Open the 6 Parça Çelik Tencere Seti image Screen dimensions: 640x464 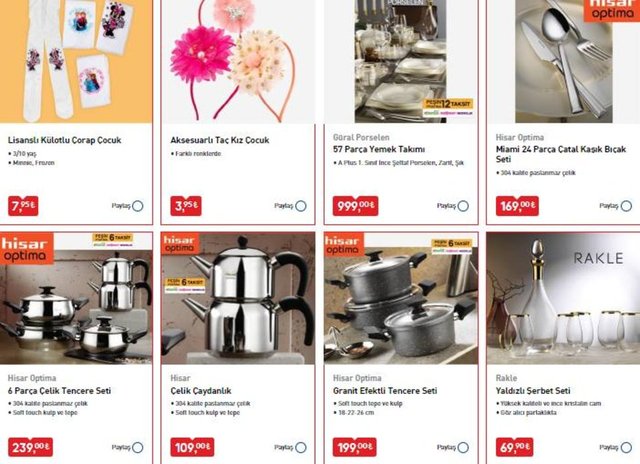tap(76, 298)
